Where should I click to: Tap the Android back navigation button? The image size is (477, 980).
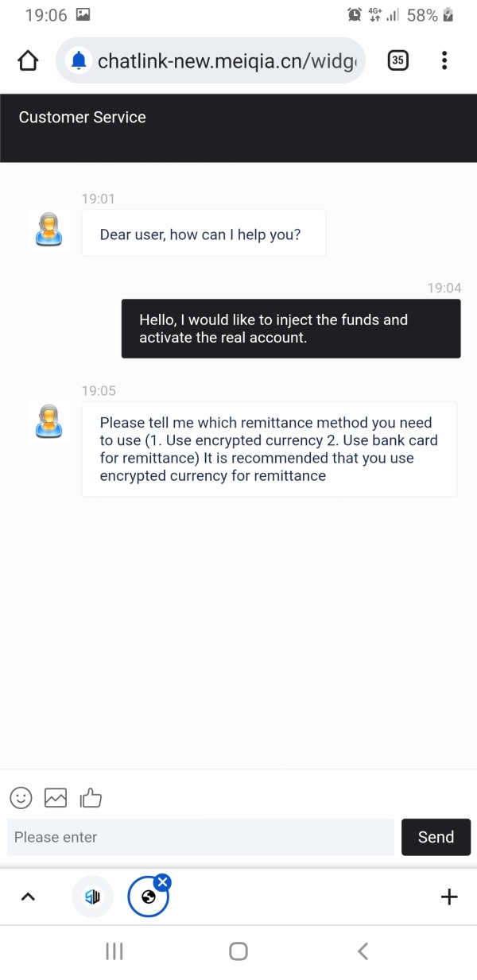tap(363, 951)
